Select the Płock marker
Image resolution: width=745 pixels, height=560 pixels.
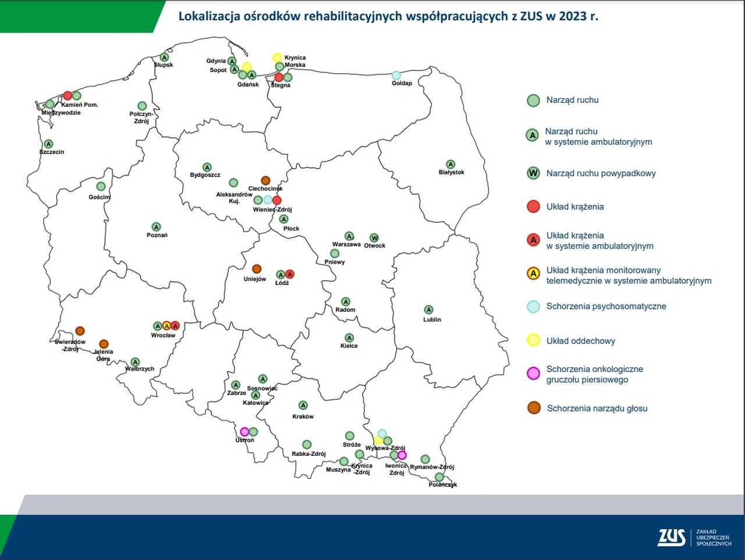(283, 219)
